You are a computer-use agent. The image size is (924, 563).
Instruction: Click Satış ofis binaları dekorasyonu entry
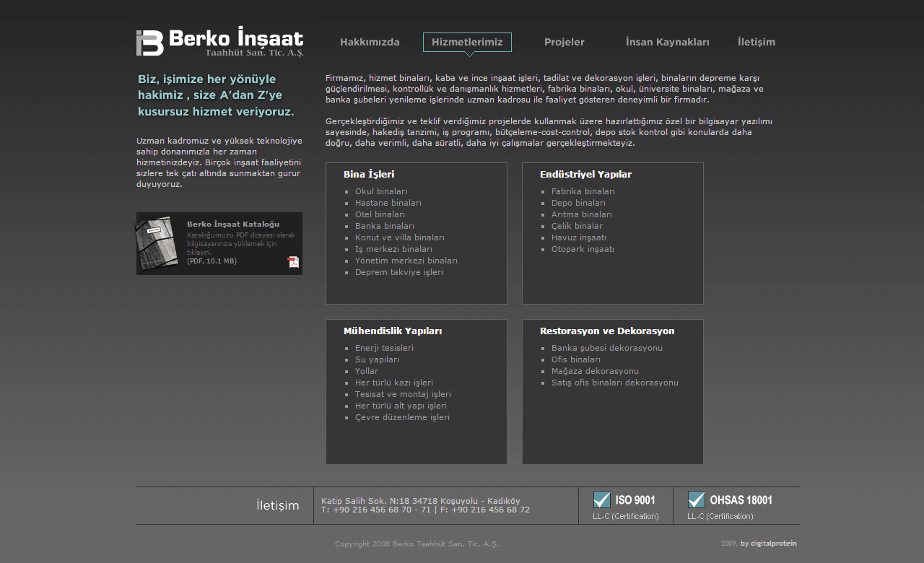tap(615, 383)
